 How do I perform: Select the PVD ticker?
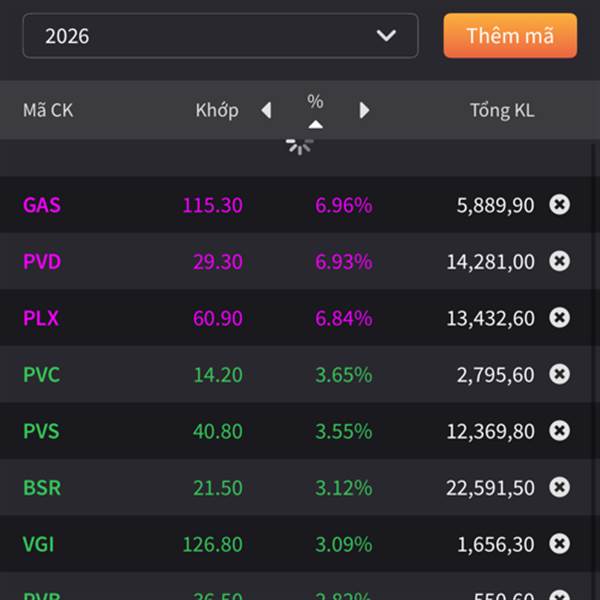tap(42, 261)
